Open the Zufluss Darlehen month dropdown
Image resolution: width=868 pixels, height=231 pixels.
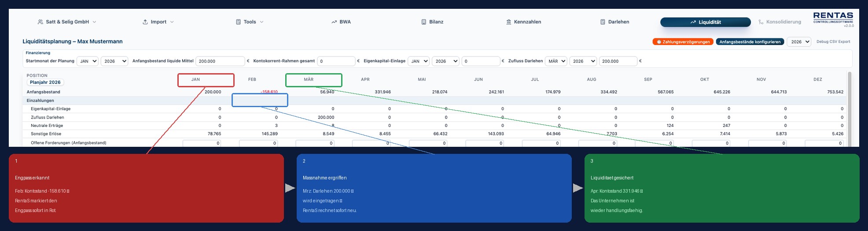(x=556, y=61)
